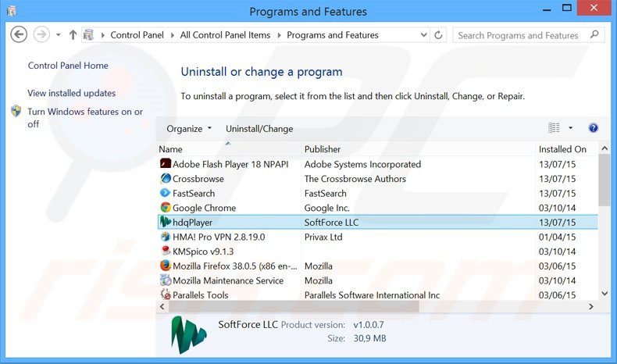
Task: Select the Crossbrowse program icon
Action: pos(166,178)
